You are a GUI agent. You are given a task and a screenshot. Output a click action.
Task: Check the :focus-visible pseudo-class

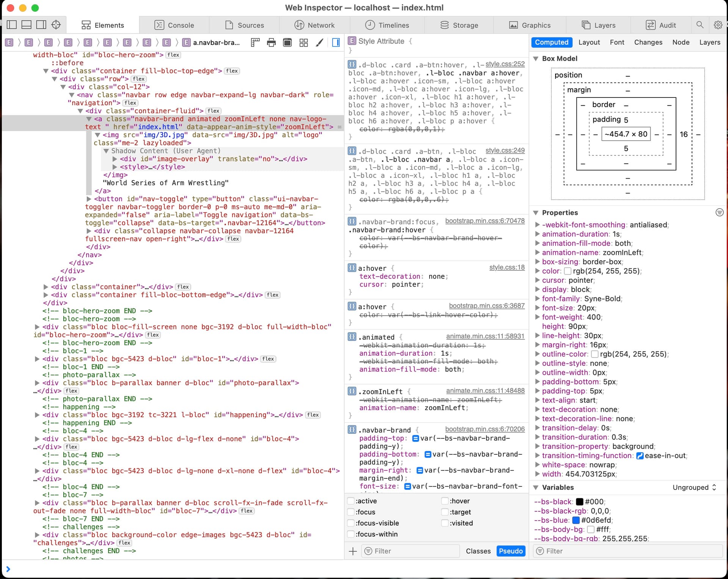pos(351,523)
